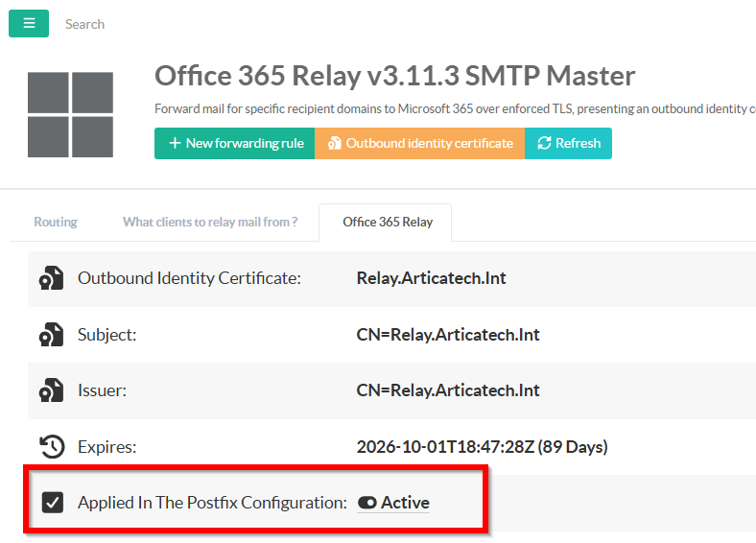Click the Expires: label
This screenshot has height=543, width=756.
[x=107, y=446]
